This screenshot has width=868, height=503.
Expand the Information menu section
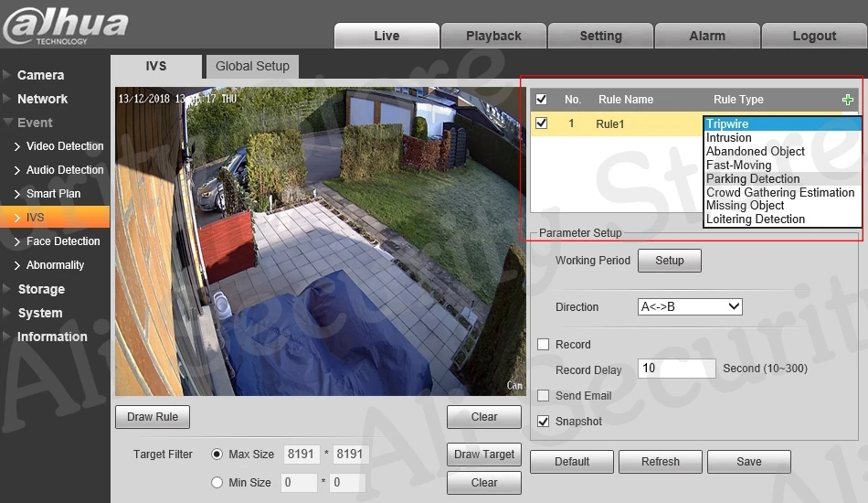[52, 337]
